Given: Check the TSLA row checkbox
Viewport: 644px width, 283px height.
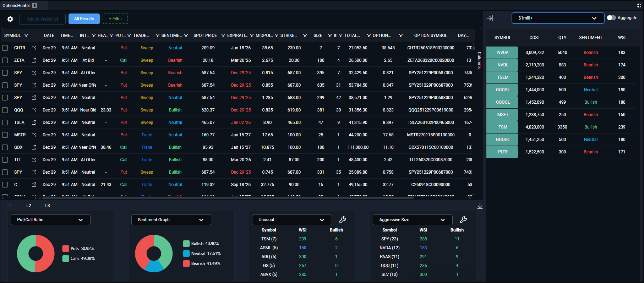Looking at the screenshot, I should pos(5,123).
